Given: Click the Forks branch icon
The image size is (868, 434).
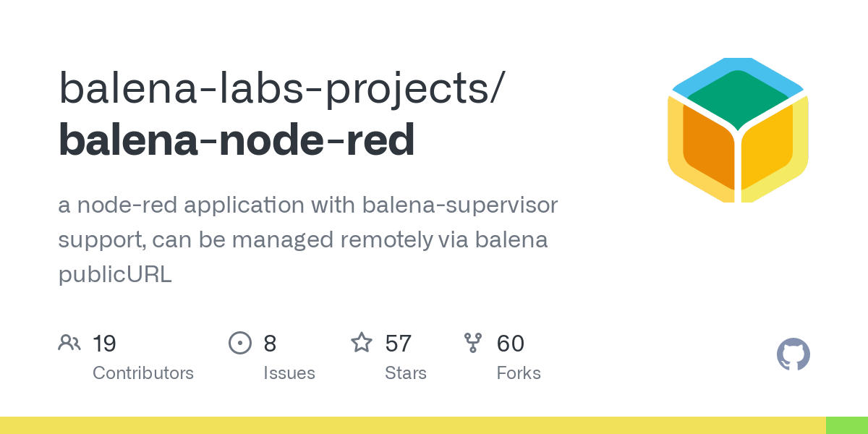Looking at the screenshot, I should (x=473, y=343).
